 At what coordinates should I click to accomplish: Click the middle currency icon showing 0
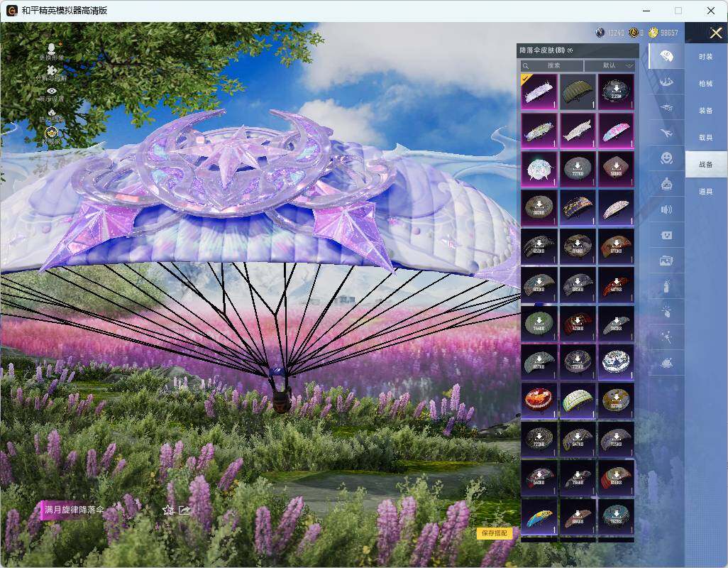634,33
